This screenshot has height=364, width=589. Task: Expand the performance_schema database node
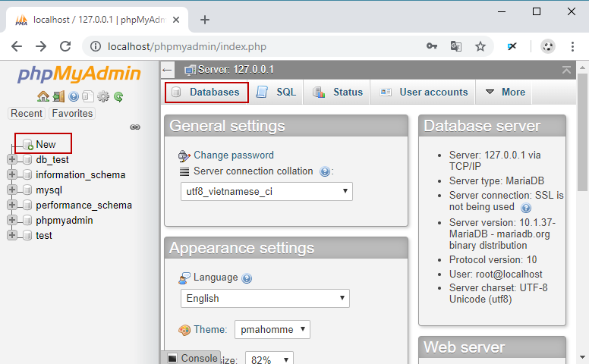[x=11, y=206]
